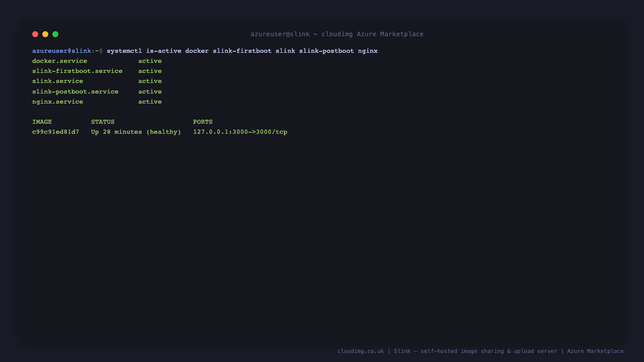Click the IMAGE column header
The height and width of the screenshot is (362, 644).
pos(42,122)
